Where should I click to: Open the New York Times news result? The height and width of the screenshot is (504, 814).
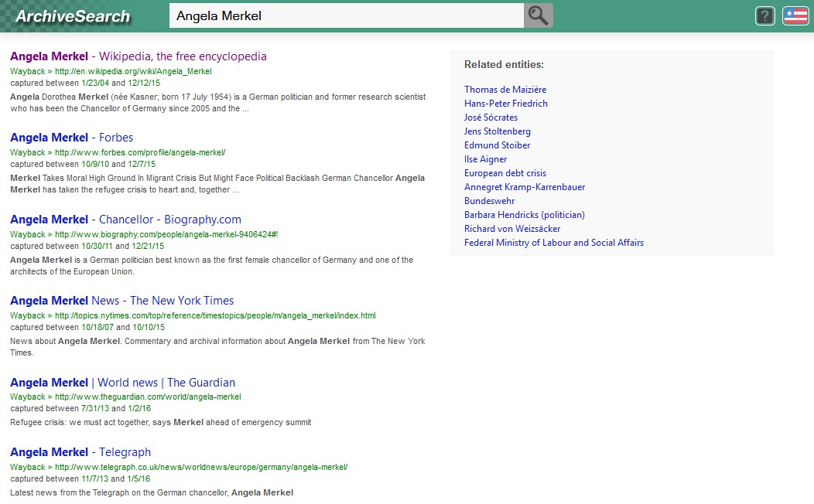(x=122, y=301)
